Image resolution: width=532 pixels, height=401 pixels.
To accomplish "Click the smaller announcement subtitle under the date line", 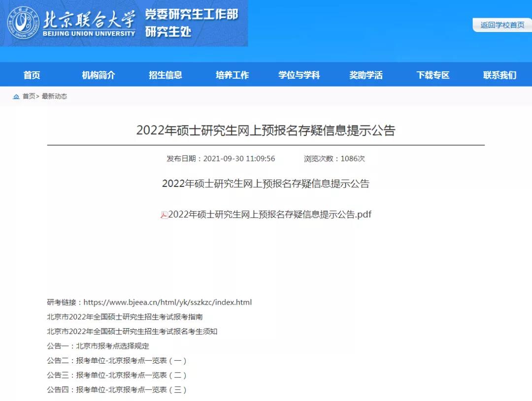I will click(x=266, y=184).
